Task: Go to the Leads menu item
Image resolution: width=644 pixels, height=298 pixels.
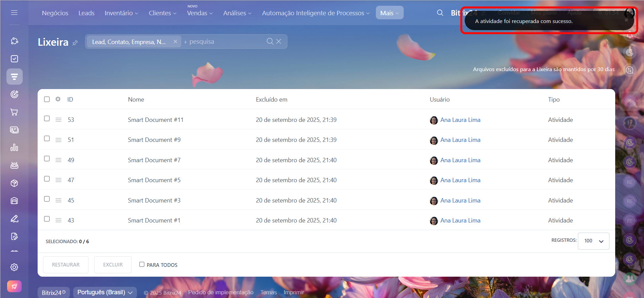Action: coord(86,13)
